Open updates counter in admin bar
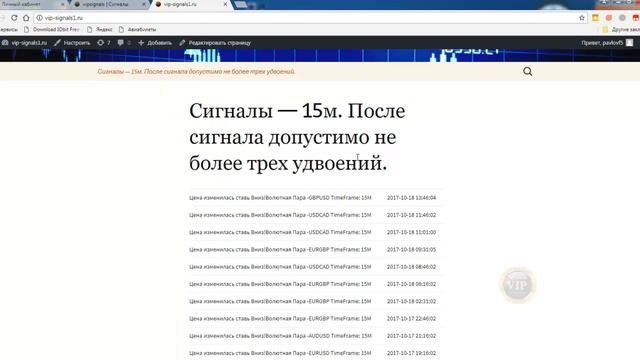The width and height of the screenshot is (640, 360). click(104, 43)
